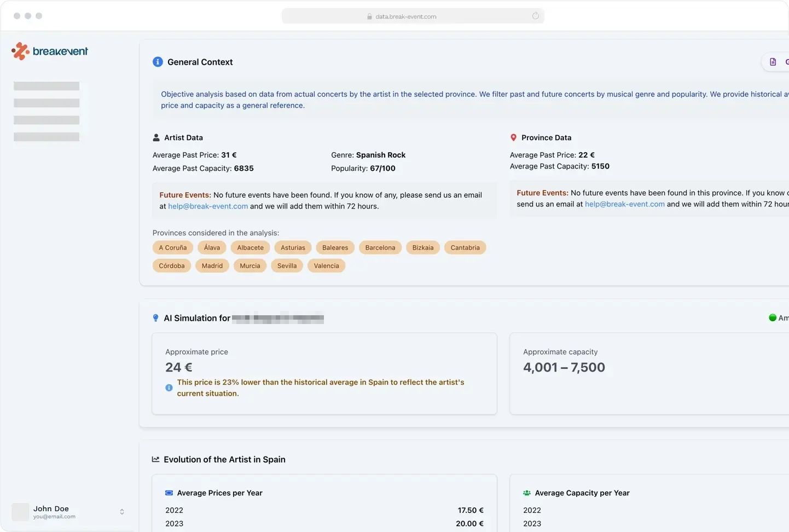The image size is (789, 532).
Task: Open the first sidebar menu placeholder item
Action: [x=47, y=86]
